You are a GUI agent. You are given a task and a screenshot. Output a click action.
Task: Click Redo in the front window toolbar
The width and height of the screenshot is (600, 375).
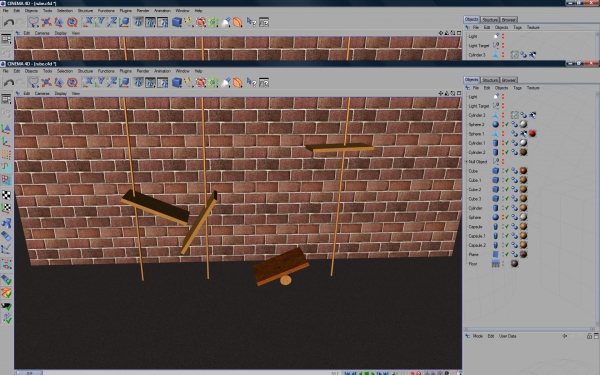[21, 83]
